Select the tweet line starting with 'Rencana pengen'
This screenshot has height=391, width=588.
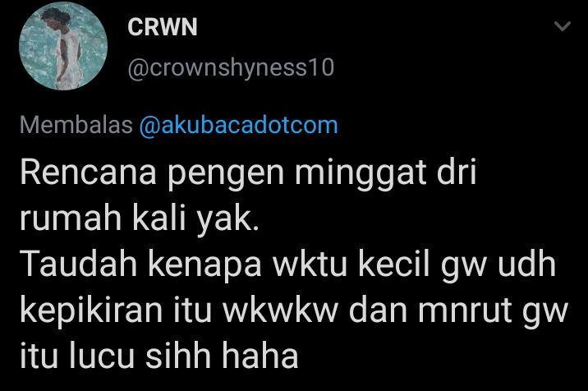click(248, 173)
